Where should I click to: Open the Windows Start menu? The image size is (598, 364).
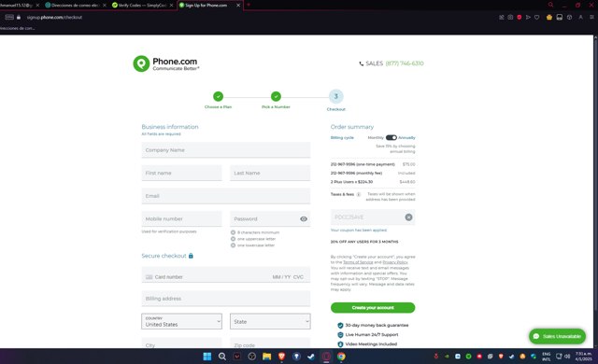click(x=207, y=357)
